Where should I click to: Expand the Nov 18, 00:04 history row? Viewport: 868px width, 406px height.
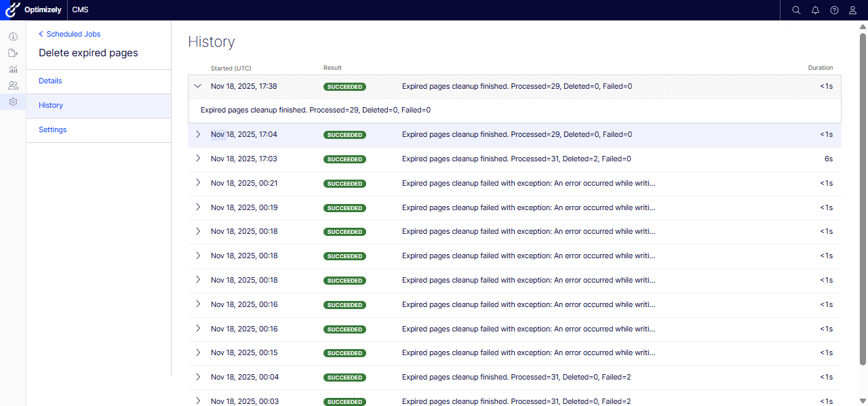pos(198,377)
